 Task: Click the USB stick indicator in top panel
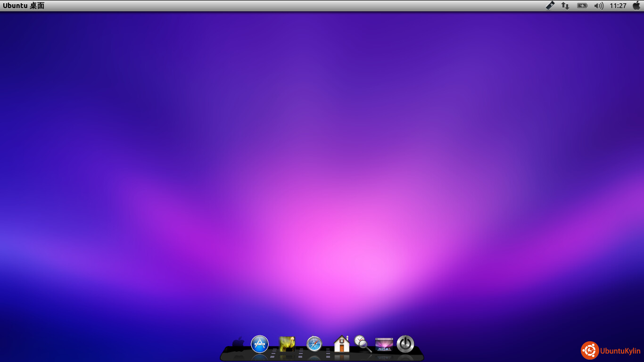550,6
